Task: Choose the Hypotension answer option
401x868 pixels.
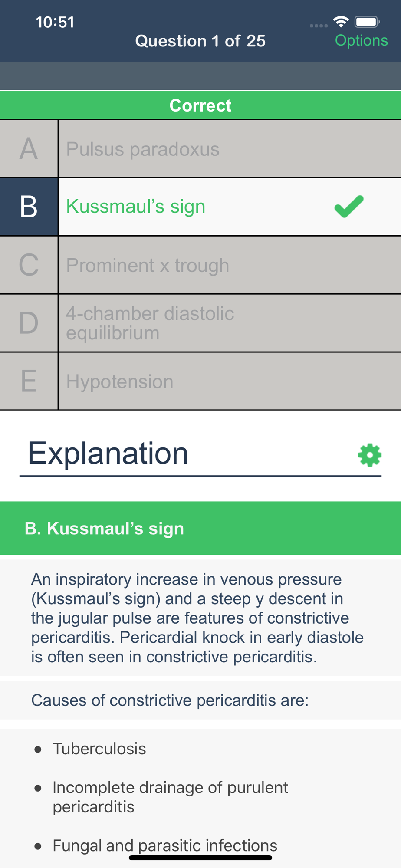Action: pyautogui.click(x=120, y=381)
